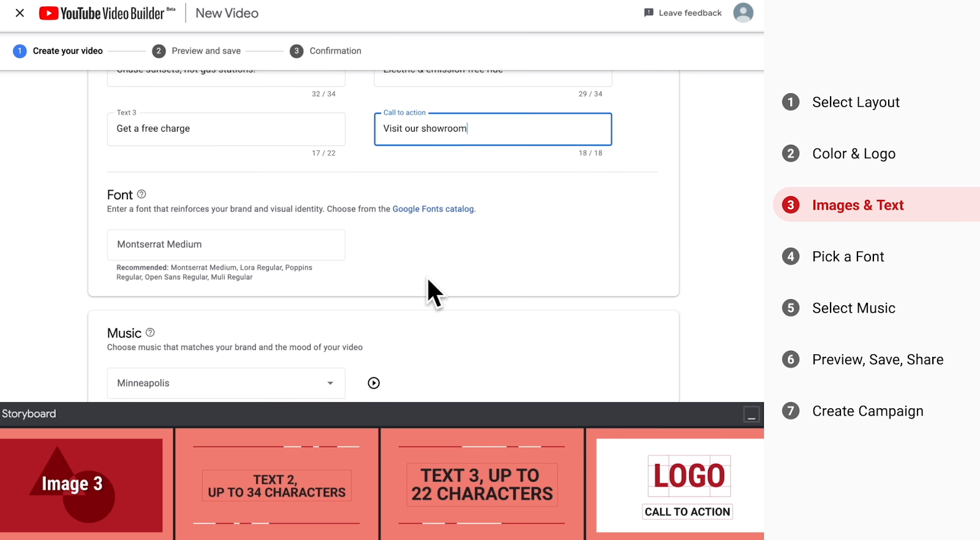This screenshot has width=980, height=540.
Task: Open the user account avatar
Action: [743, 13]
